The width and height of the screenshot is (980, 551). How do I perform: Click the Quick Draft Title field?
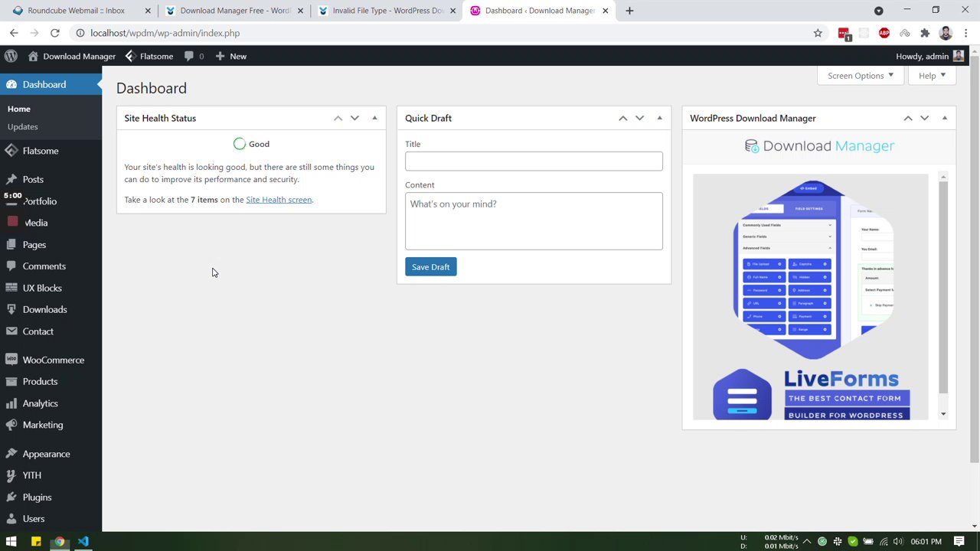tap(534, 161)
